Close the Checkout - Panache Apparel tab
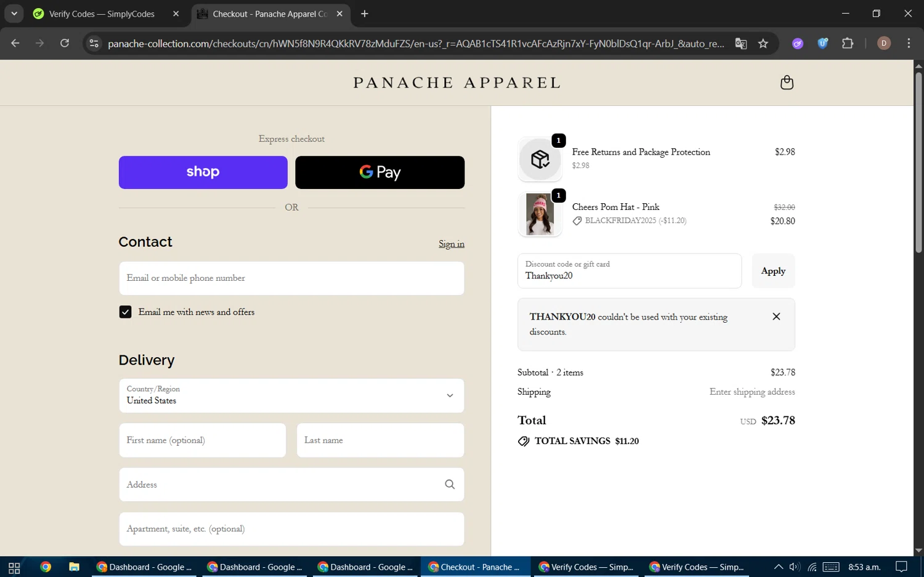This screenshot has height=577, width=924. 339,14
